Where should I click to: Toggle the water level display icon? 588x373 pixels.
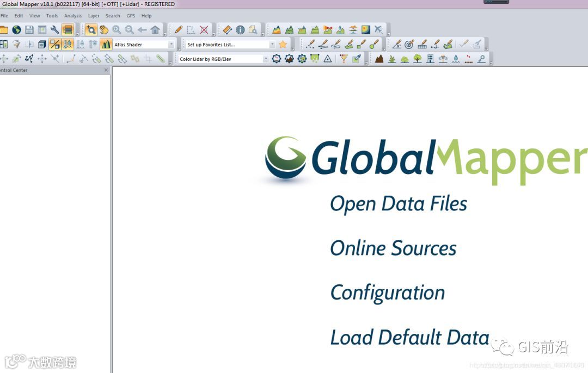pyautogui.click(x=68, y=45)
